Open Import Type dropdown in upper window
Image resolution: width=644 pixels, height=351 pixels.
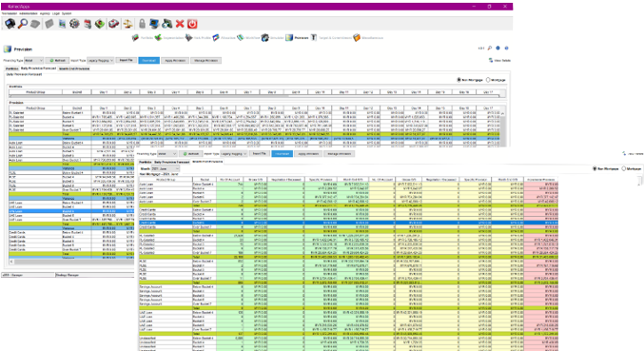tap(100, 60)
